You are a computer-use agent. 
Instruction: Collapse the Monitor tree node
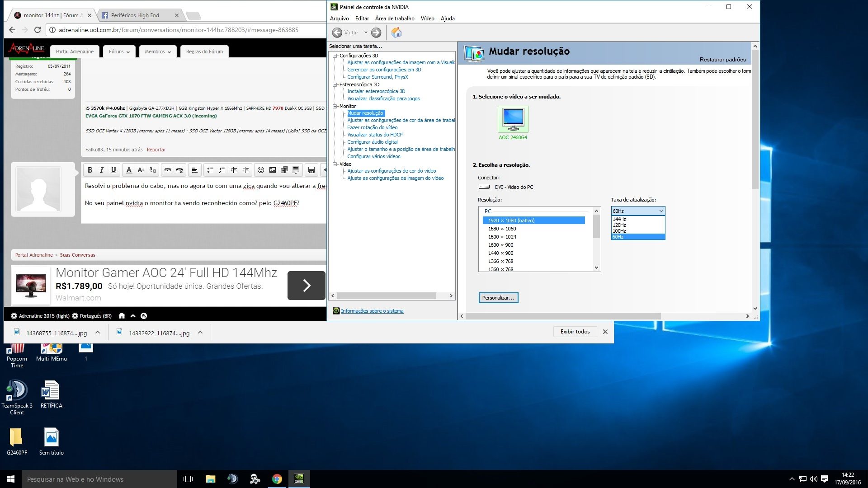(335, 106)
